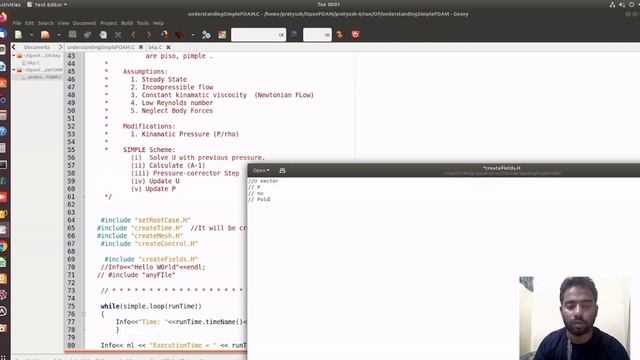Screen dimensions: 640x360
Task: Click the network icon in system tray
Action: pos(613,4)
